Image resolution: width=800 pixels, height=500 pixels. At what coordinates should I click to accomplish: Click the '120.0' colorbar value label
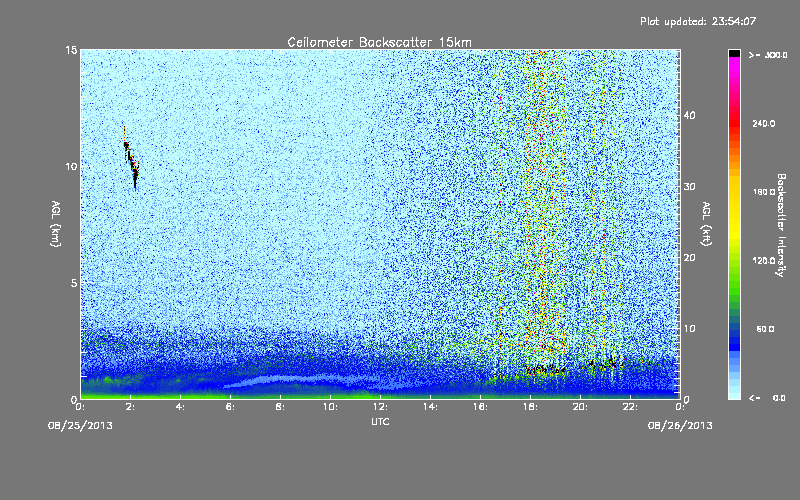coord(764,261)
